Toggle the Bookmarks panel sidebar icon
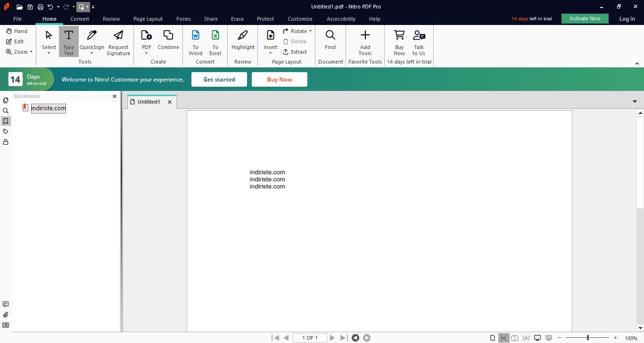Screen dimensions: 644x343 (x=6, y=121)
